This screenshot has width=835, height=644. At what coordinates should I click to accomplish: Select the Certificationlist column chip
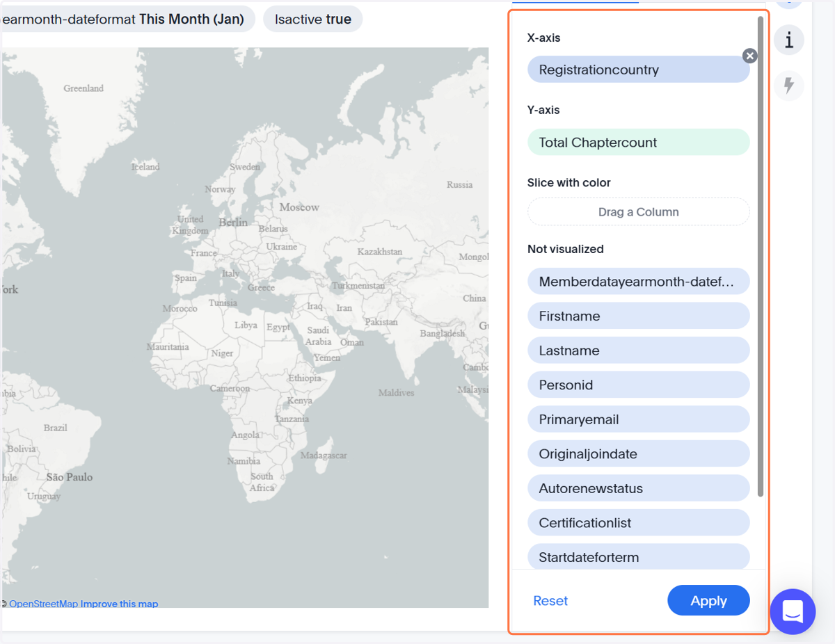pyautogui.click(x=638, y=523)
